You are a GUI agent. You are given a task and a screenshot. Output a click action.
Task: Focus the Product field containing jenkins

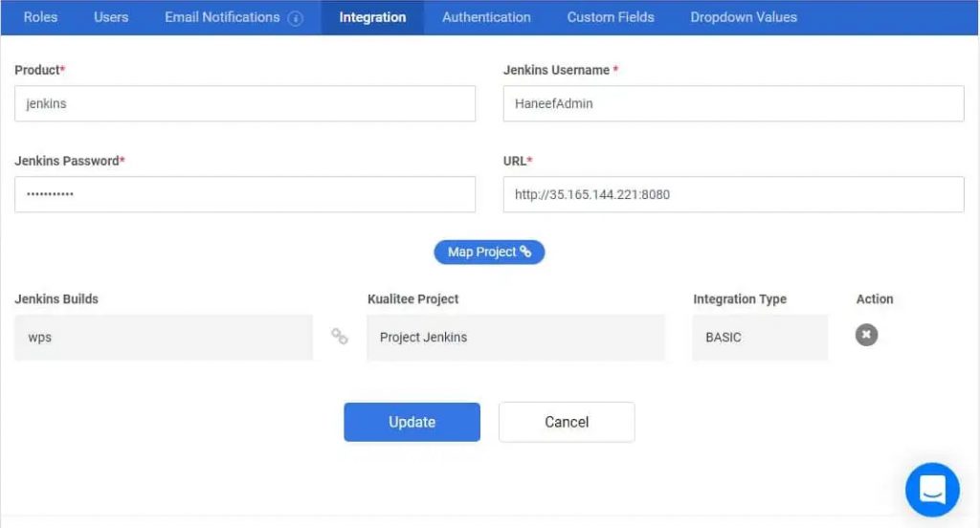245,103
